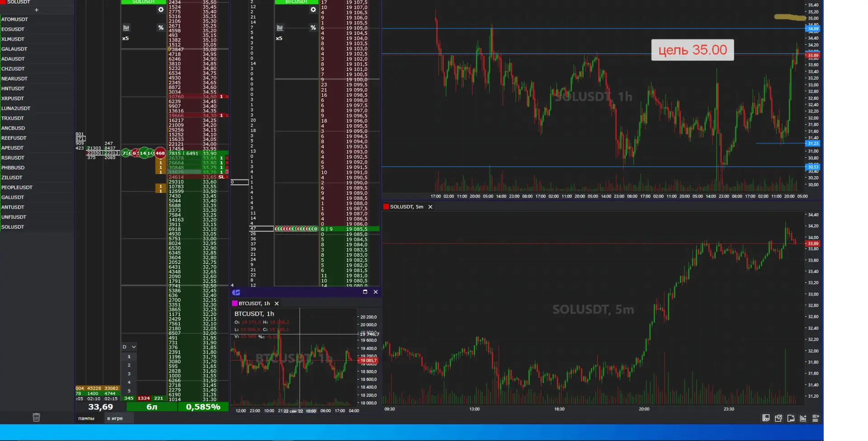
Task: Open chart icon in BTCUSDT order book
Action: coord(280,28)
